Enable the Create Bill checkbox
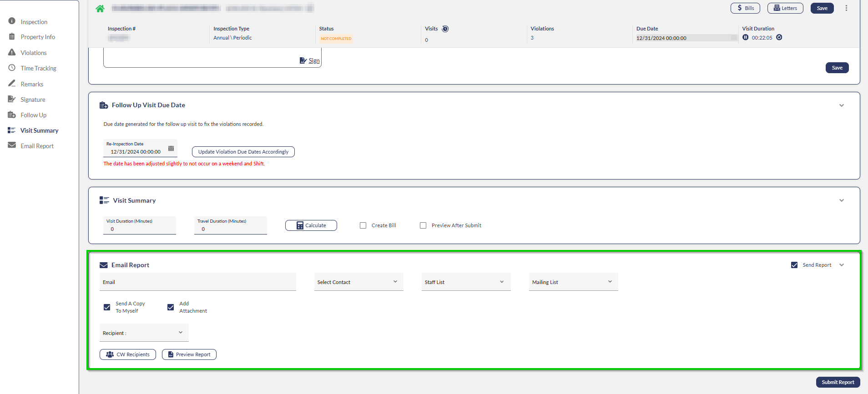Image resolution: width=868 pixels, height=394 pixels. [363, 225]
